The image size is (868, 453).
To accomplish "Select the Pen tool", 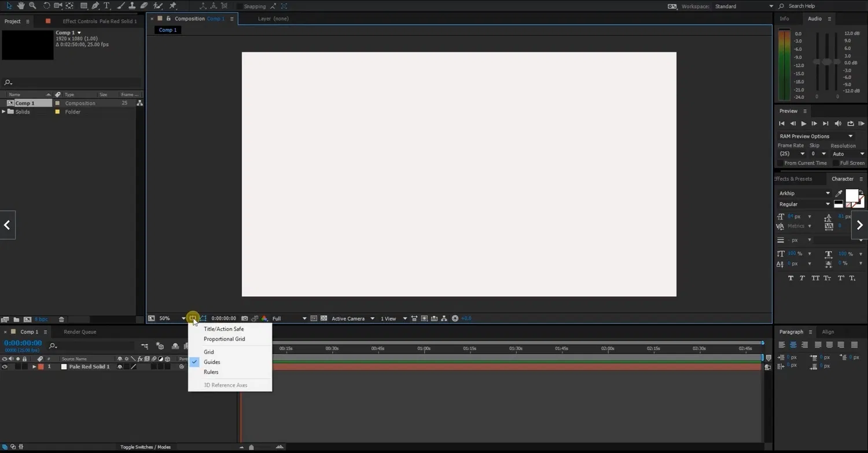I will point(95,6).
